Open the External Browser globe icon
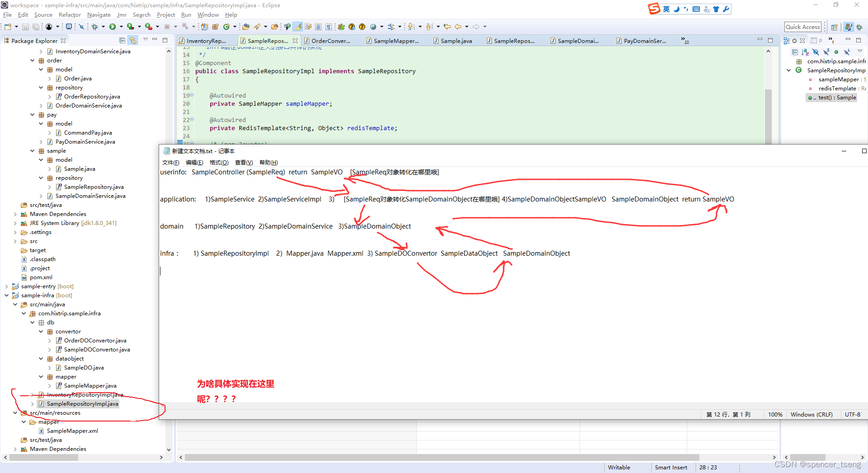868x473 pixels. tap(373, 27)
